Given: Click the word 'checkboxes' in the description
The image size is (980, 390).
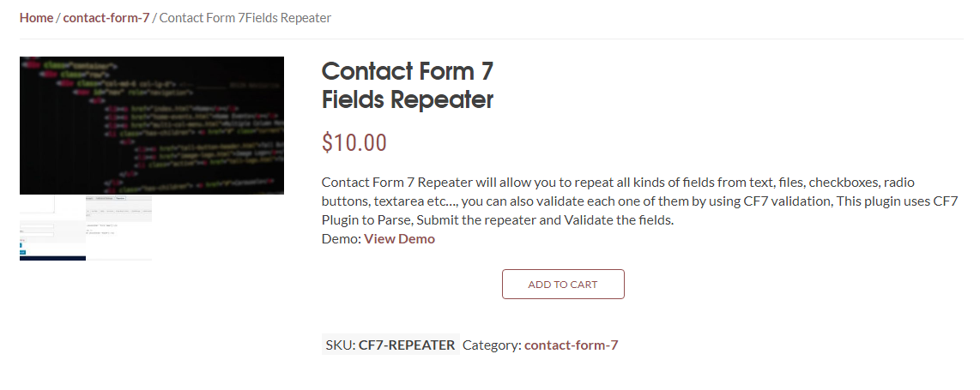Looking at the screenshot, I should pos(844,183).
